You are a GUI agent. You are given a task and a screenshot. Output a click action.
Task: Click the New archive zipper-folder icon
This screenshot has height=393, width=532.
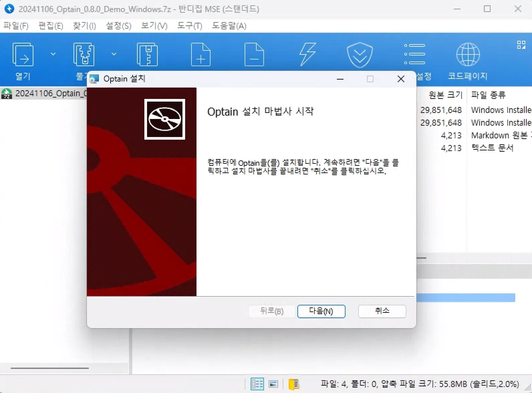(147, 55)
